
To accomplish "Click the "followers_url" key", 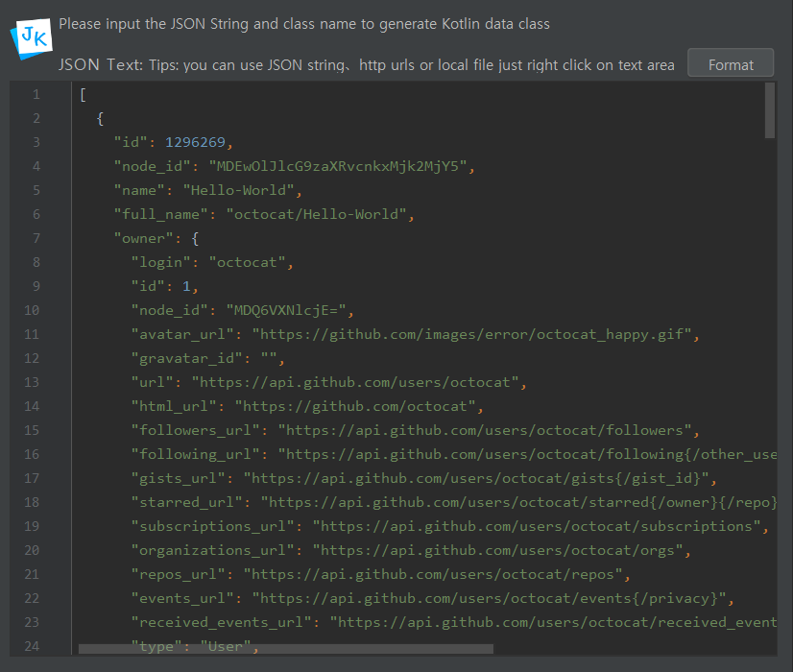I will click(195, 430).
